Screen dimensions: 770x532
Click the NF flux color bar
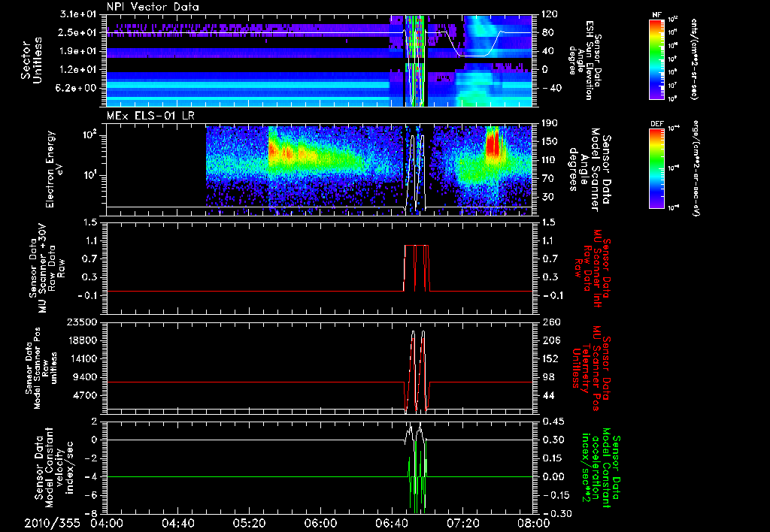657,59
